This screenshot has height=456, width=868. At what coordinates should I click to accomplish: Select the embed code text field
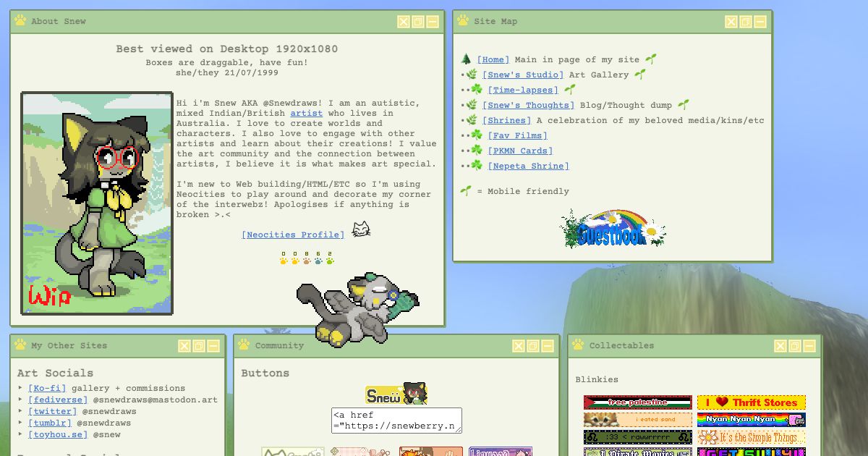pos(395,421)
